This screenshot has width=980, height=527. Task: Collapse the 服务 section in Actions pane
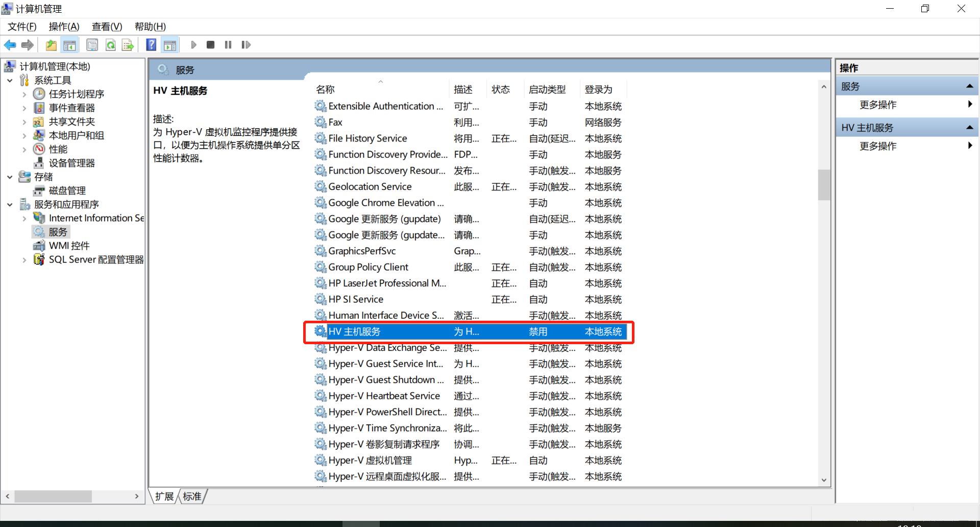coord(970,86)
